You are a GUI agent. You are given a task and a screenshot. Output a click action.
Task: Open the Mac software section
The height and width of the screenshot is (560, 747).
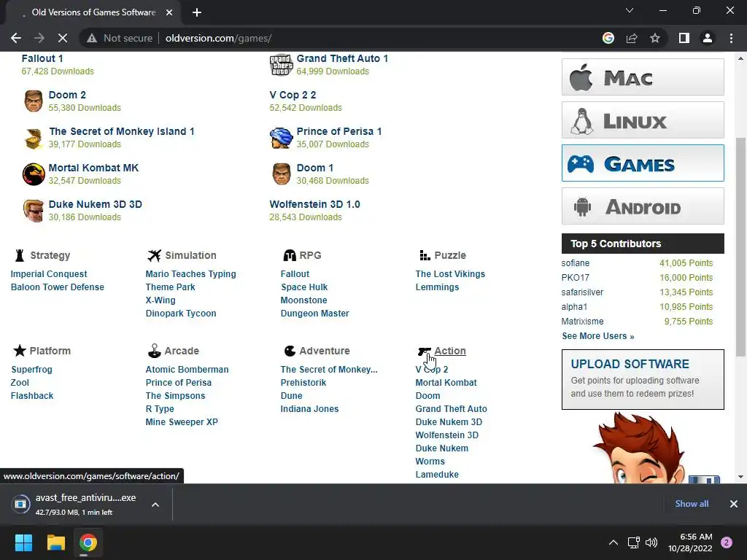643,77
